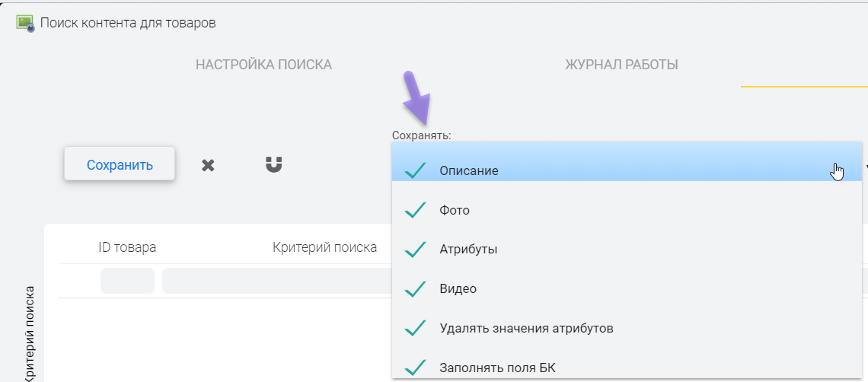Screen dimensions: 868x382
Task: Click the ID товара column header
Action: [x=127, y=247]
